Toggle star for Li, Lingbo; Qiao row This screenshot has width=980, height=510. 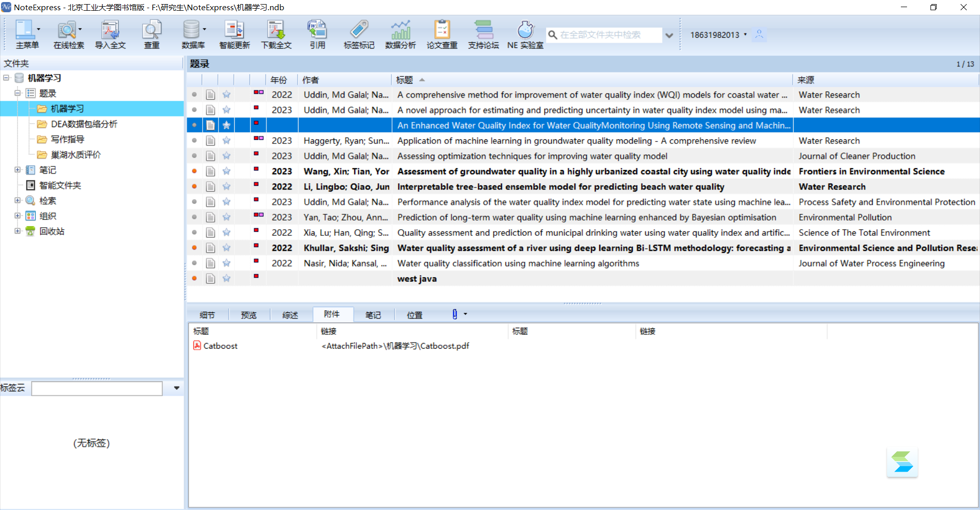(x=227, y=186)
